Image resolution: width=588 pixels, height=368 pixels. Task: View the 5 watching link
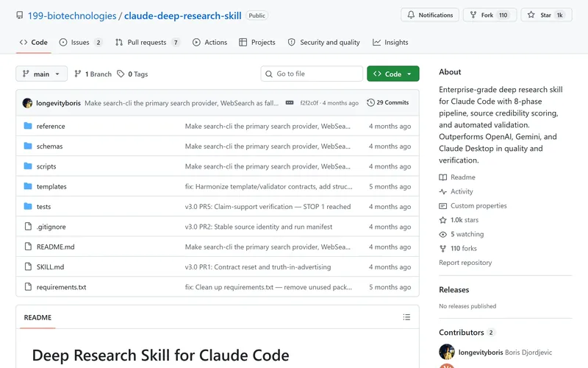click(x=462, y=234)
